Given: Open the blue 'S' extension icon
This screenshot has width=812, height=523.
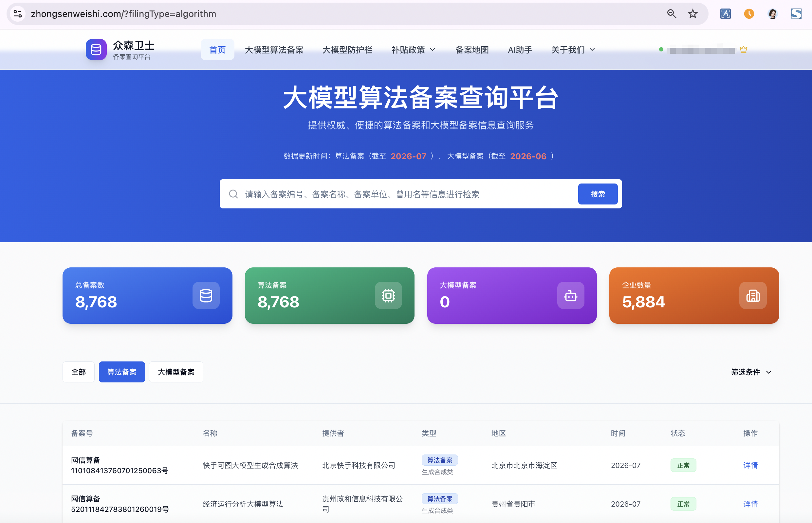Looking at the screenshot, I should tap(796, 14).
